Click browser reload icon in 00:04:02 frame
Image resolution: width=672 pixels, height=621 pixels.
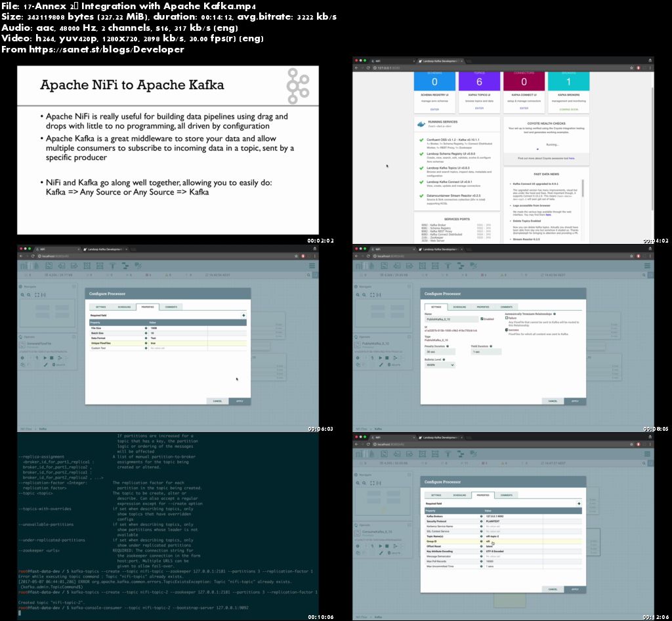(368, 68)
